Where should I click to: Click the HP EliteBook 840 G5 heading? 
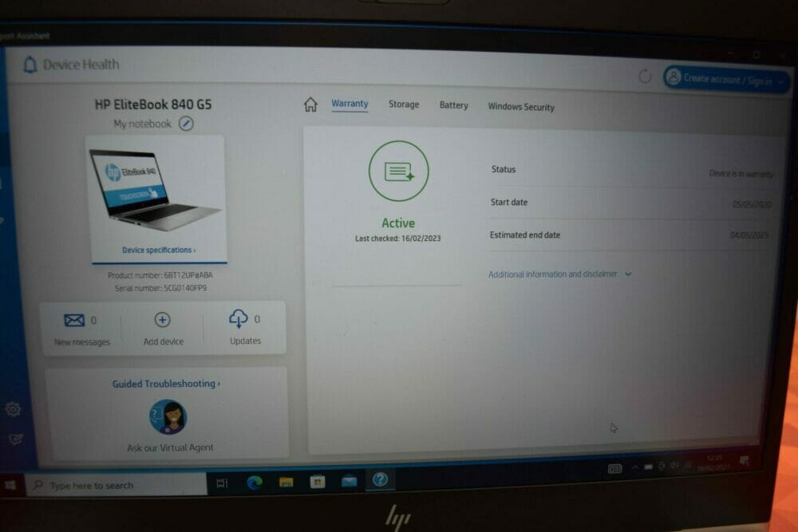coord(153,104)
